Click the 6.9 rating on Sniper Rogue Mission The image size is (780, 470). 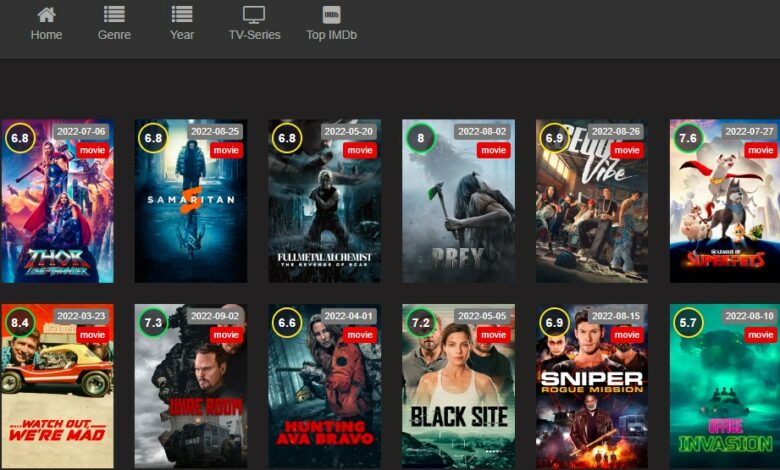pyautogui.click(x=554, y=322)
